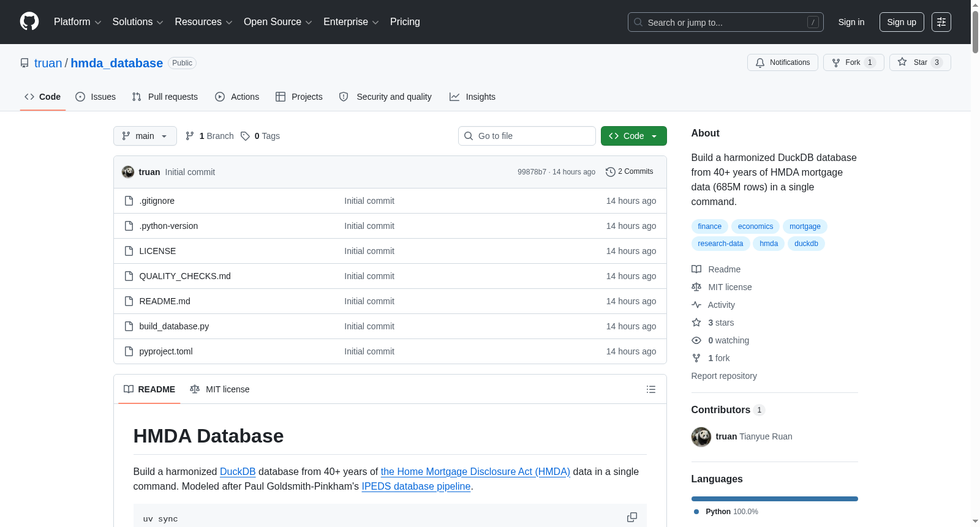Viewport: 980px width, 527px height.
Task: Click the contributor avatar for truan
Action: point(701,437)
